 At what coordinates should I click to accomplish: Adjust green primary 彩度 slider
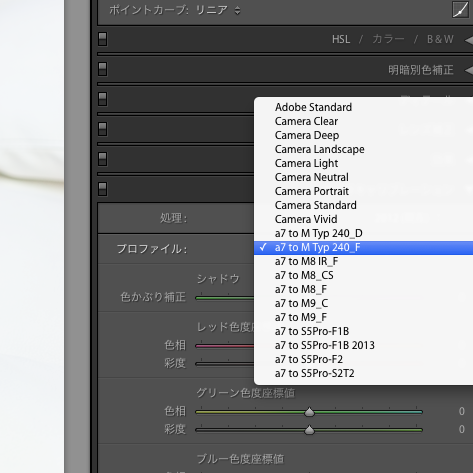click(309, 430)
